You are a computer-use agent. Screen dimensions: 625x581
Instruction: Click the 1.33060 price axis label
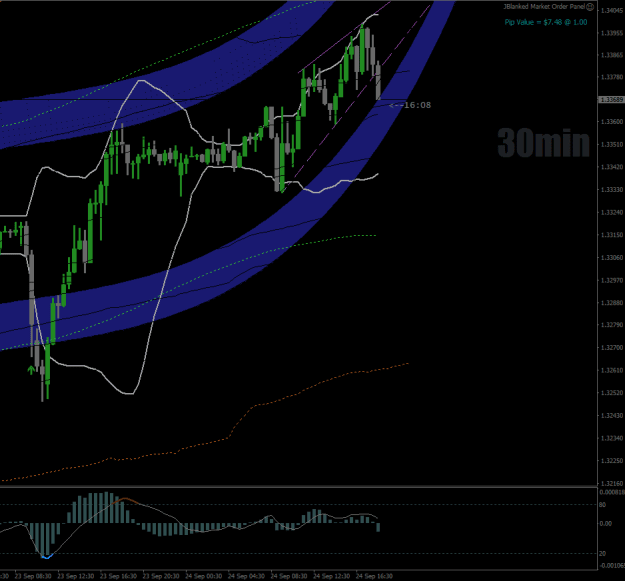click(x=613, y=258)
